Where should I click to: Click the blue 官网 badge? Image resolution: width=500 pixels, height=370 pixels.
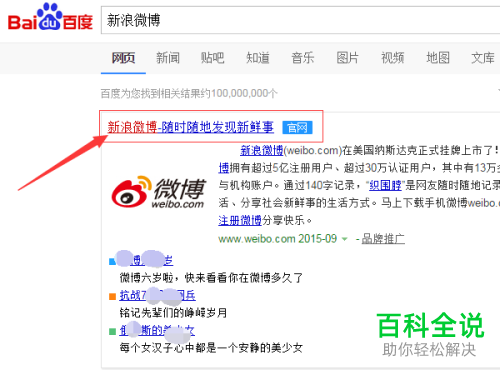[297, 128]
